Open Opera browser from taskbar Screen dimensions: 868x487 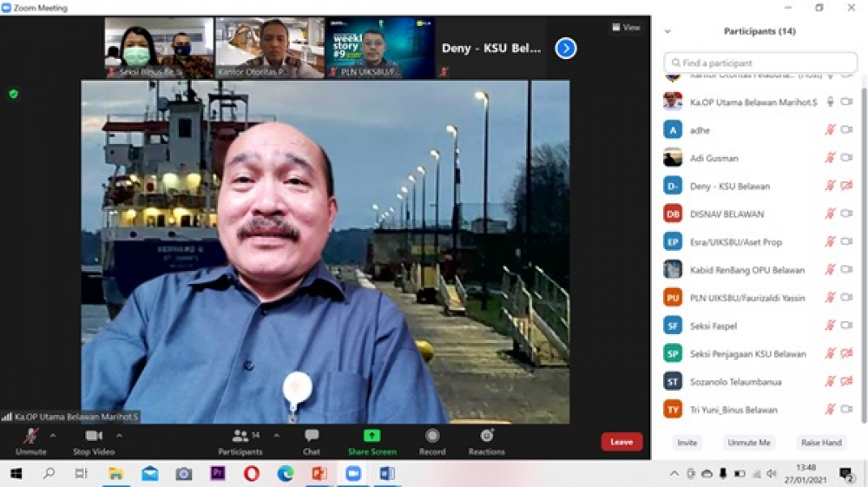coord(252,474)
